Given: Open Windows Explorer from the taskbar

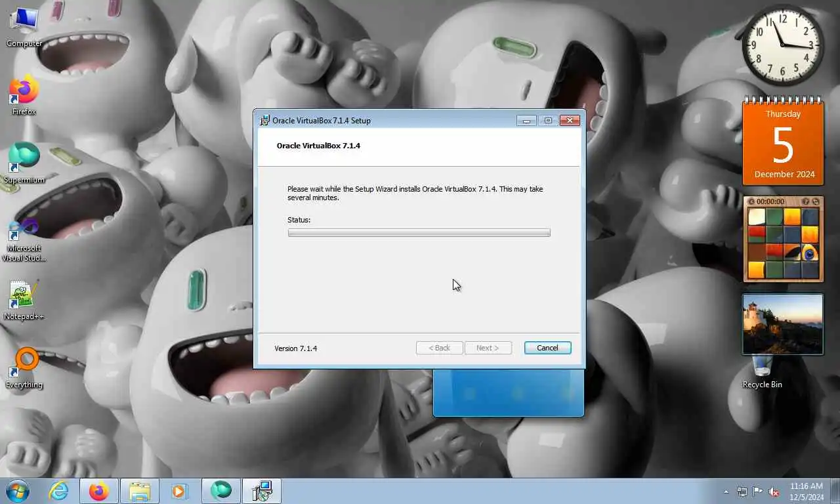Looking at the screenshot, I should [x=140, y=491].
